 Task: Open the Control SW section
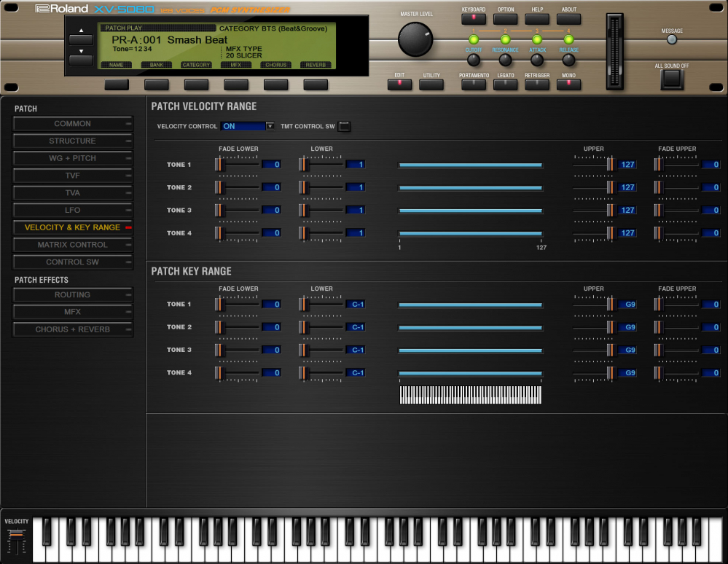[x=73, y=262]
